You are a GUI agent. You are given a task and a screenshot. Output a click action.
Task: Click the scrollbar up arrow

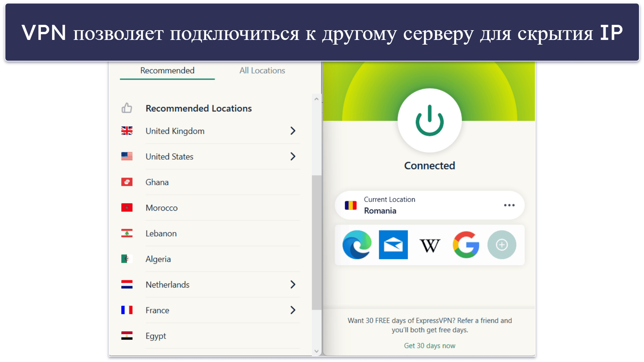click(316, 99)
